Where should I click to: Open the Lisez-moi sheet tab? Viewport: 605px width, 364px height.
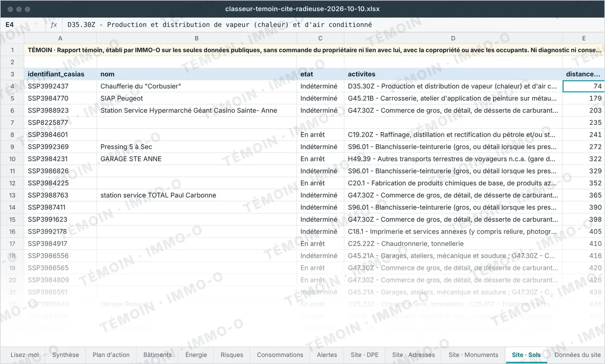point(25,355)
